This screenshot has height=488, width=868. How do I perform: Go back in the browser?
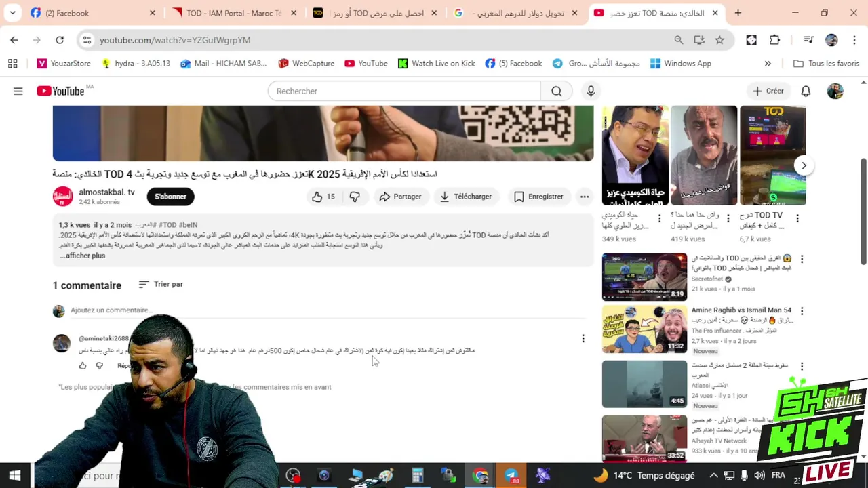pyautogui.click(x=14, y=40)
